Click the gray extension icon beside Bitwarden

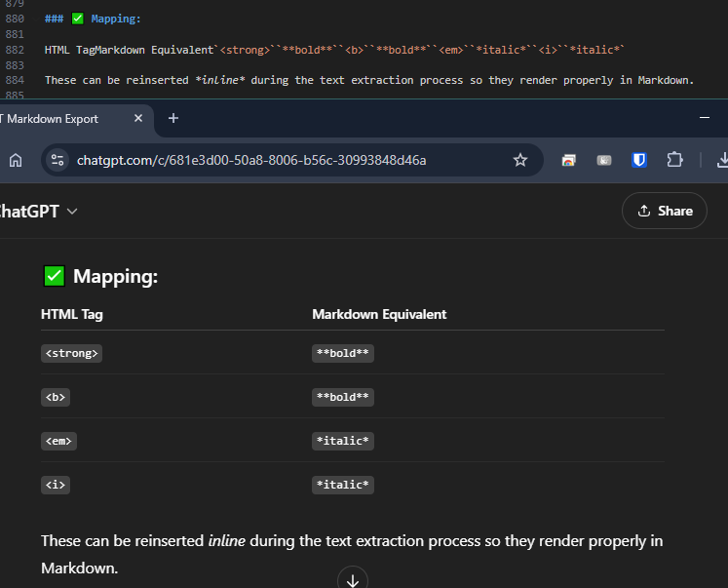point(604,160)
